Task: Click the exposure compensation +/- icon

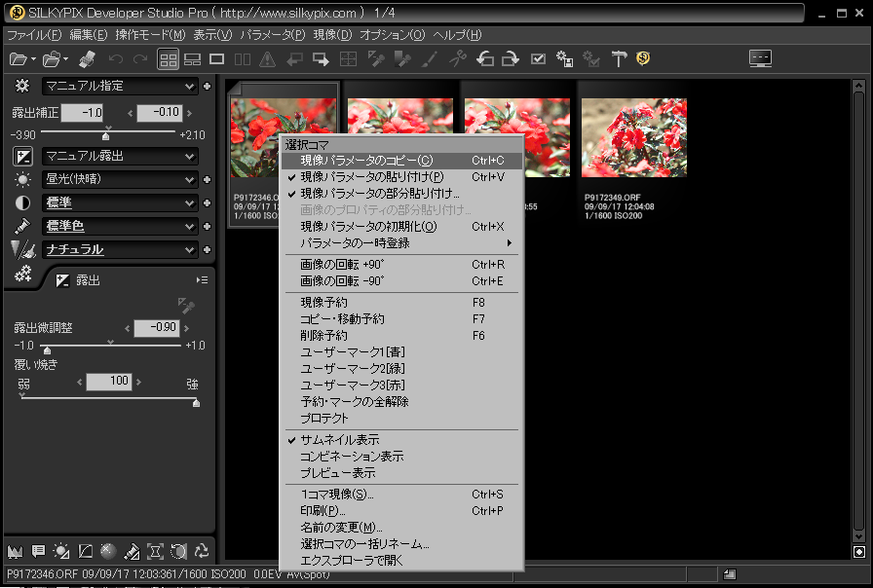Action: point(22,156)
